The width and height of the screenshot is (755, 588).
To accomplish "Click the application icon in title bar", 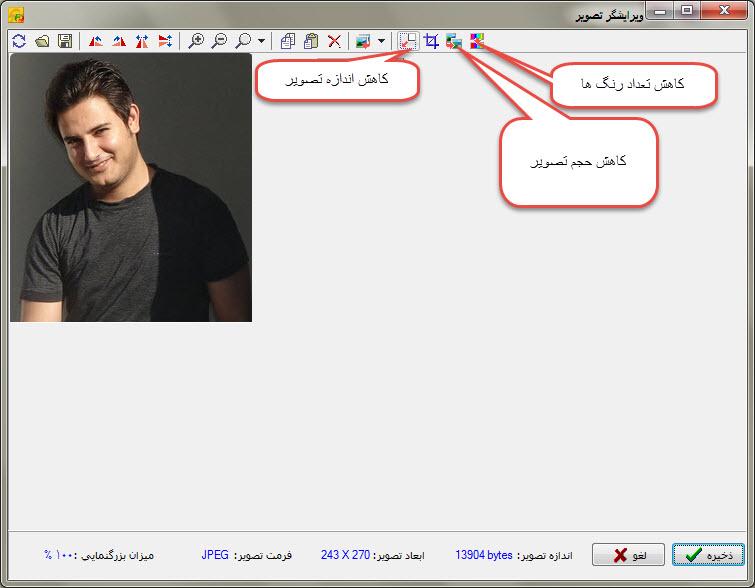I will tap(15, 13).
